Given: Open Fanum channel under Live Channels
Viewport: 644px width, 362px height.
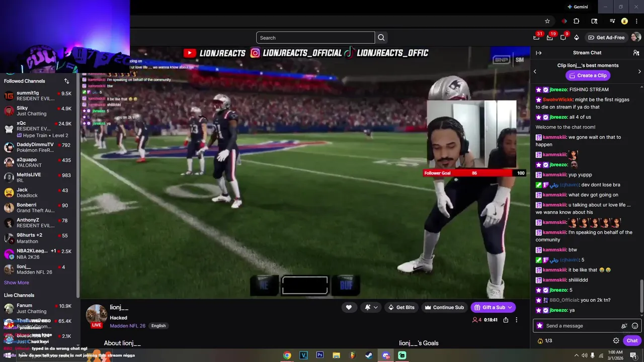Looking at the screenshot, I should coord(38,308).
